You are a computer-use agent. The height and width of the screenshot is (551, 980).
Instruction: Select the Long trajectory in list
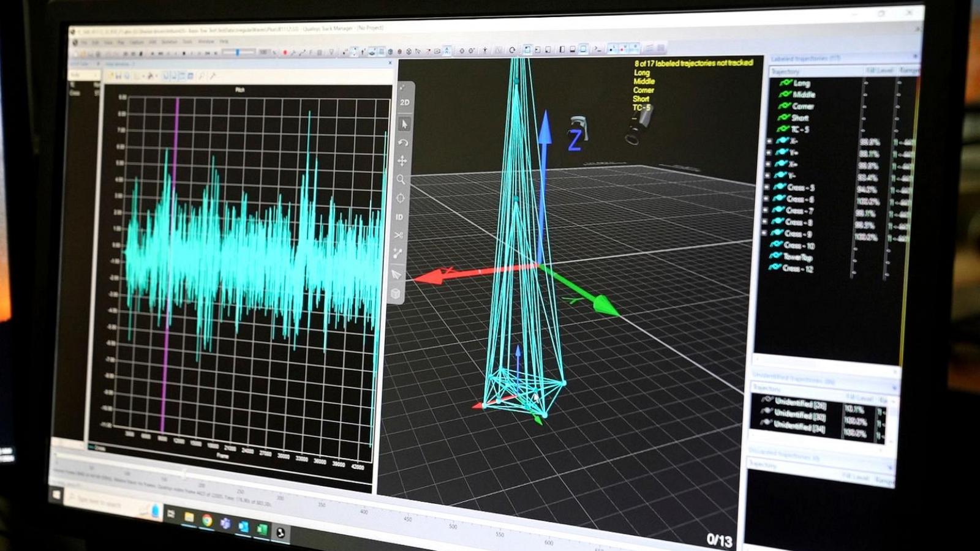(801, 83)
